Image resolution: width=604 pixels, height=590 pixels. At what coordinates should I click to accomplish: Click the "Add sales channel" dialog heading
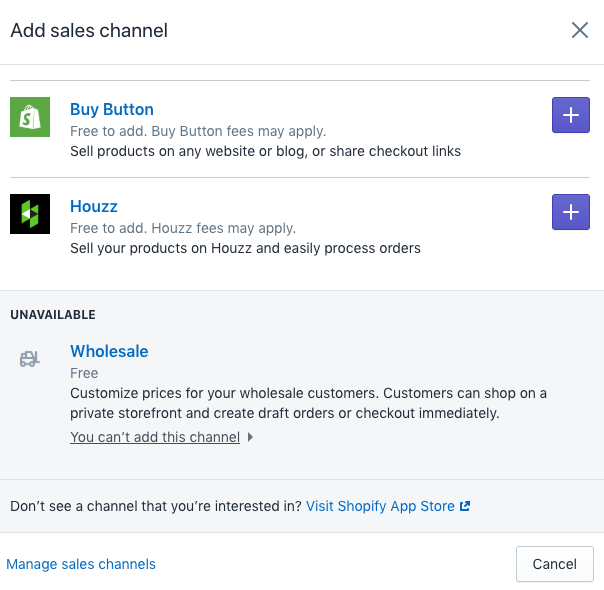89,30
